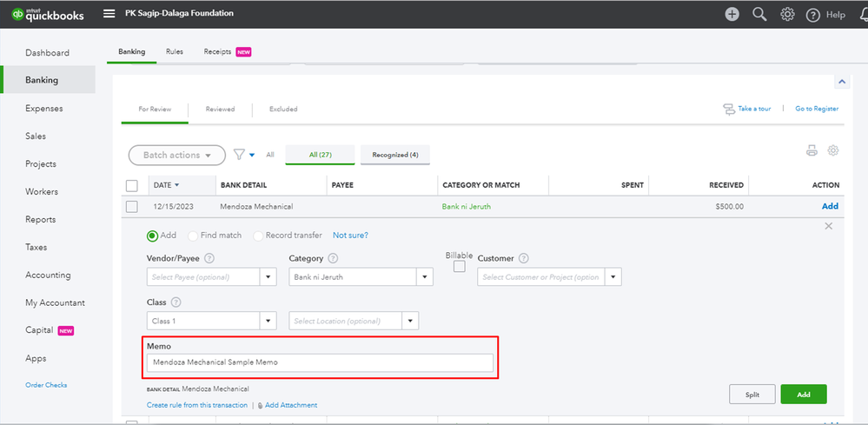Click the QuickBooks logo

48,15
